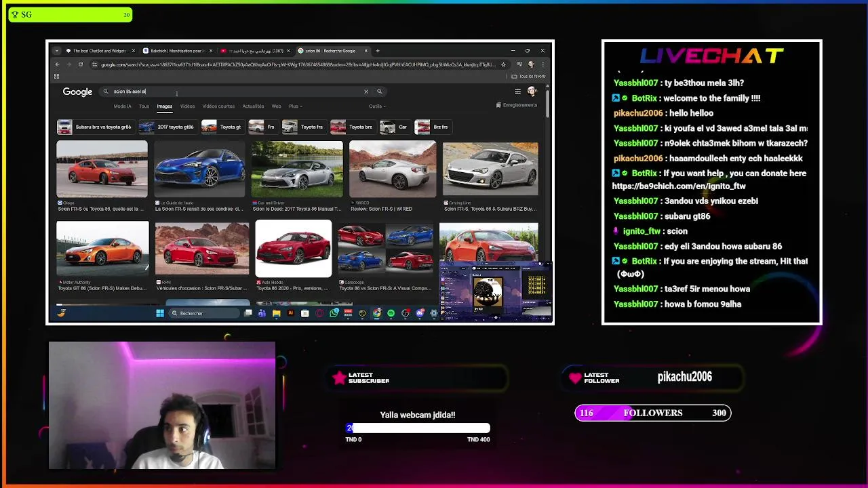Clear the Google search box text
The width and height of the screenshot is (868, 488).
point(366,91)
